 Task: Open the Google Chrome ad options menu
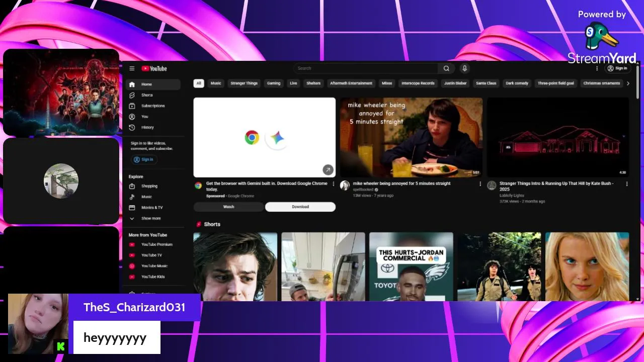(333, 184)
